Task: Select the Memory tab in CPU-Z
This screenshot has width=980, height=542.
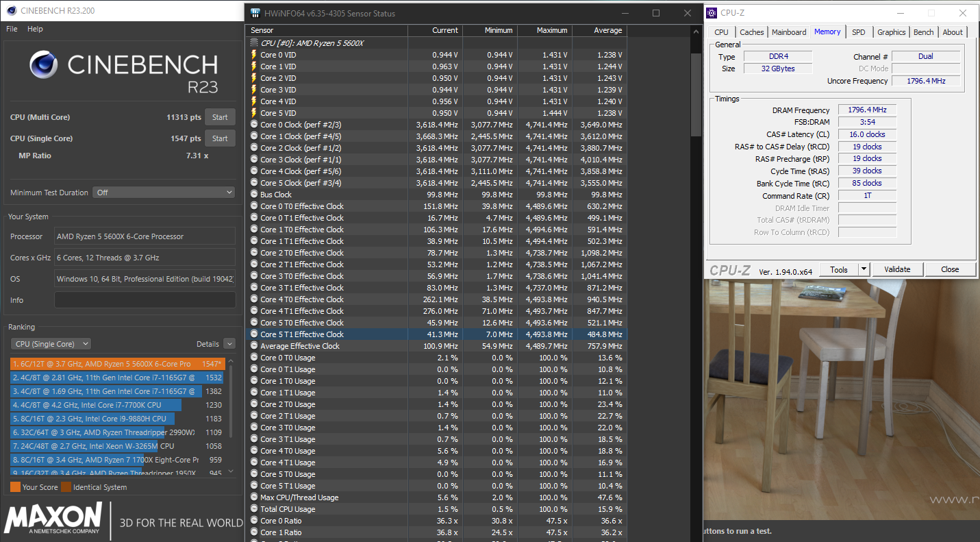Action: [x=827, y=32]
